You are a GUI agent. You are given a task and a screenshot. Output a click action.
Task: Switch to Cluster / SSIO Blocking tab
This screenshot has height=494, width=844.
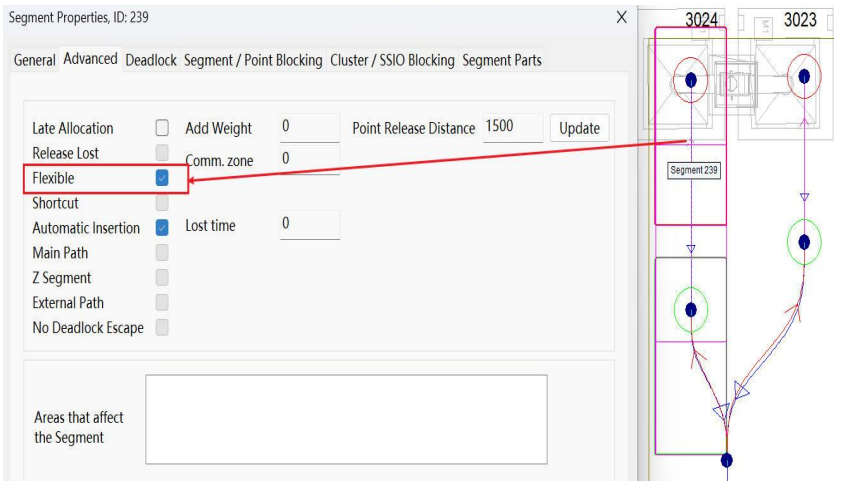click(x=392, y=60)
